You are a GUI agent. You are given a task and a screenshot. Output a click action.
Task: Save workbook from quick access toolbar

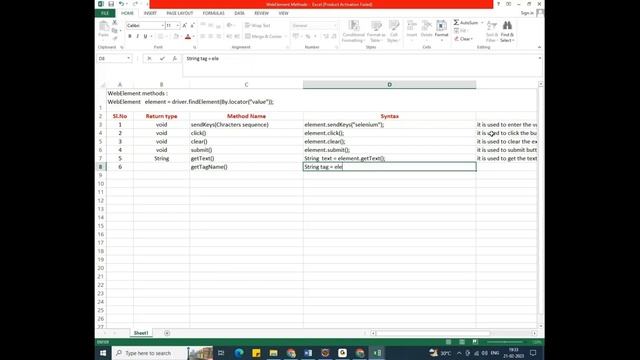(111, 4)
